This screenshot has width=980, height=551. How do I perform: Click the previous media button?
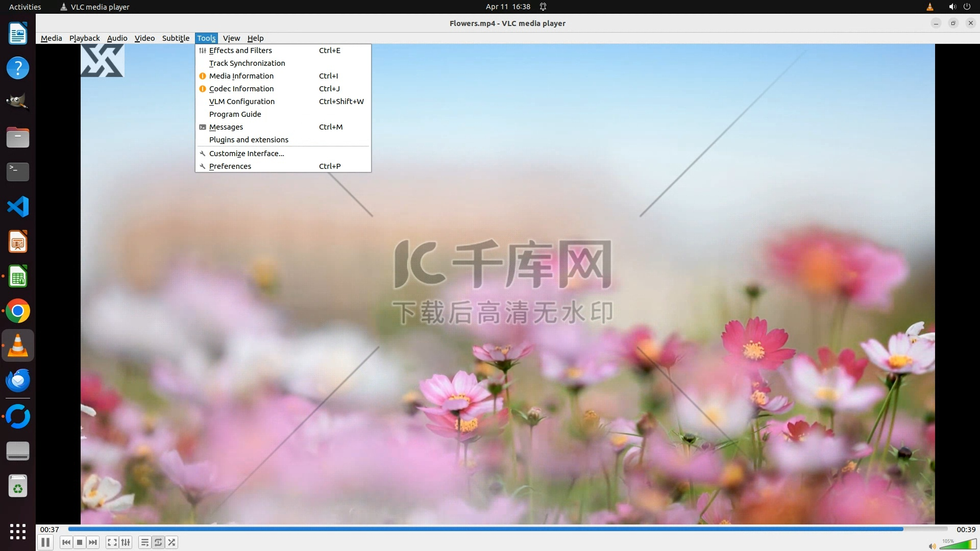(x=66, y=542)
